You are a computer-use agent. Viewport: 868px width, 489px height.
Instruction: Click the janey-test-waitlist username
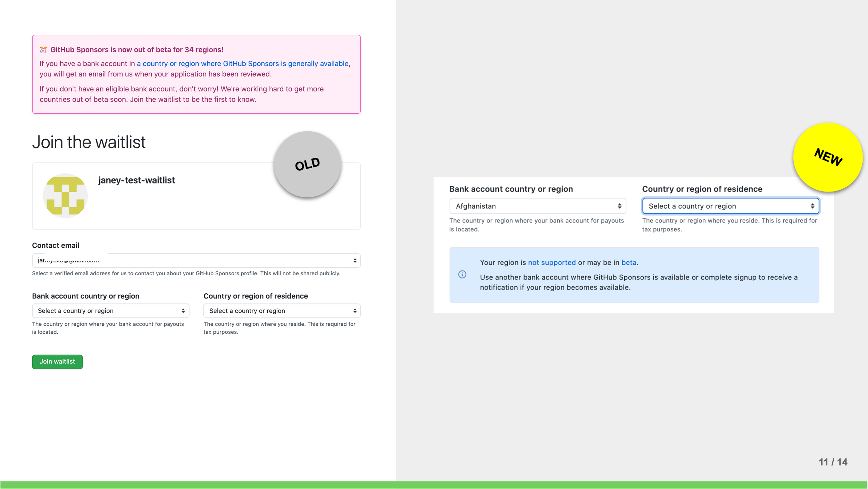point(136,180)
